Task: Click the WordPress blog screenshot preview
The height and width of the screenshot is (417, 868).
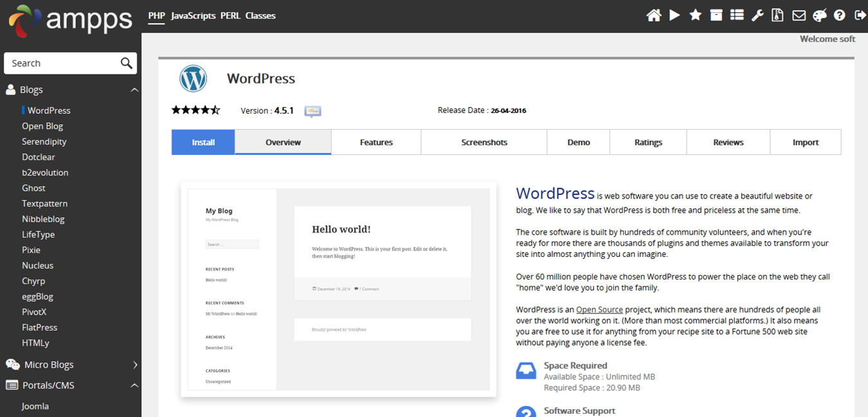Action: (x=339, y=289)
